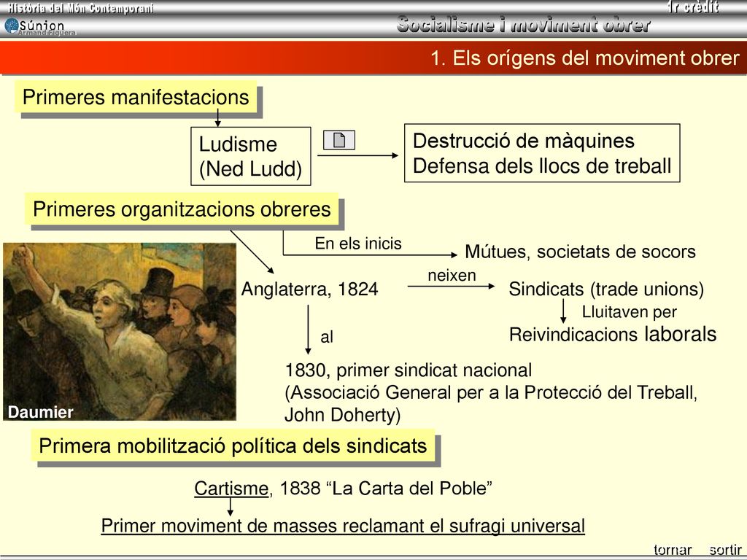
Task: Click 'Història del Món Contemporani' header text
Action: click(80, 8)
